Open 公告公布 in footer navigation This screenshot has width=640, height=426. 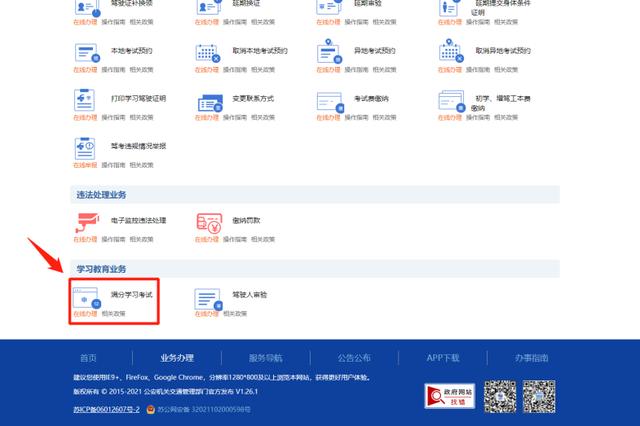click(x=354, y=358)
